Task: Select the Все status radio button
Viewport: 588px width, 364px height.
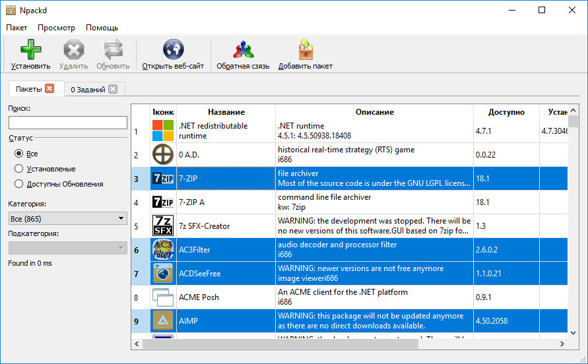Action: point(18,154)
